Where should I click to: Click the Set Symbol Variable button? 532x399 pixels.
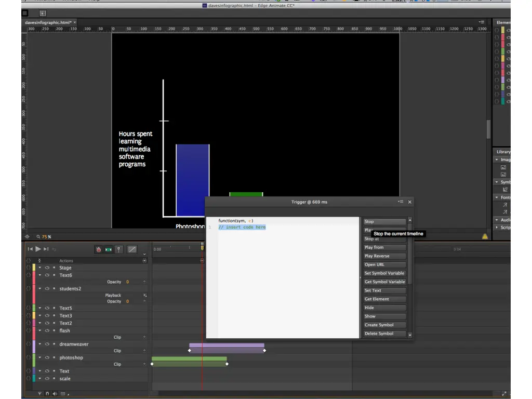[384, 273]
